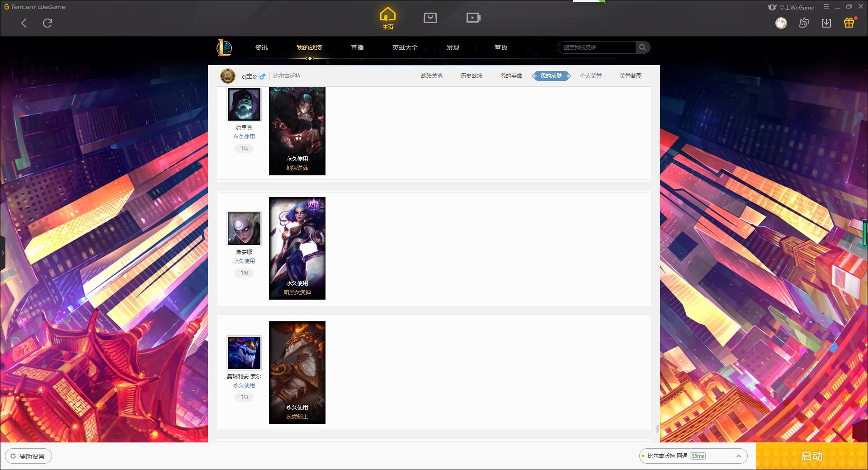Click 永久使用 under 黛安娜
The height and width of the screenshot is (470, 868).
click(244, 261)
